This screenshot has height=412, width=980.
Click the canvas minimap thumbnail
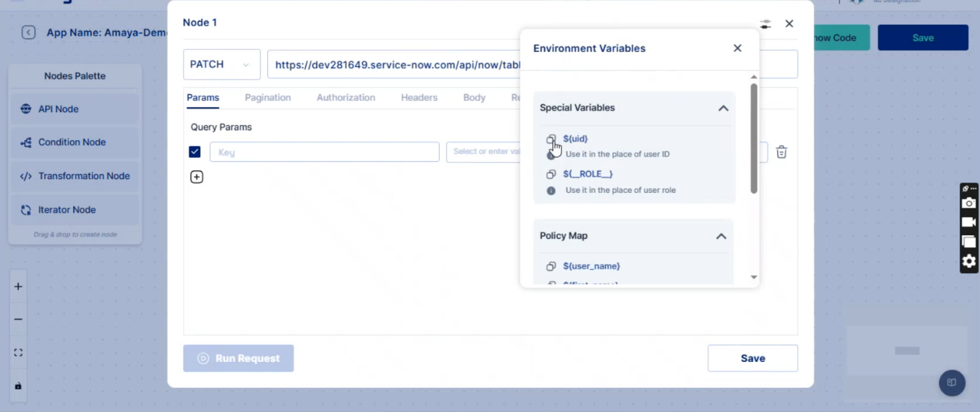click(907, 351)
